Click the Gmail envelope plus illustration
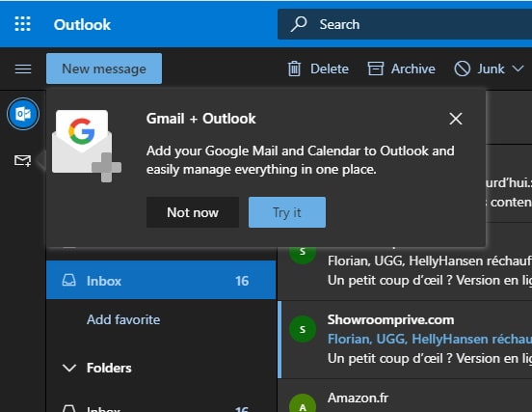 [x=86, y=146]
